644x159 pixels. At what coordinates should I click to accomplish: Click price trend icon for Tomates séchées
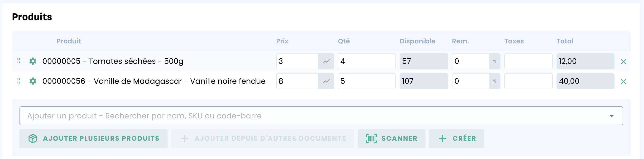326,61
